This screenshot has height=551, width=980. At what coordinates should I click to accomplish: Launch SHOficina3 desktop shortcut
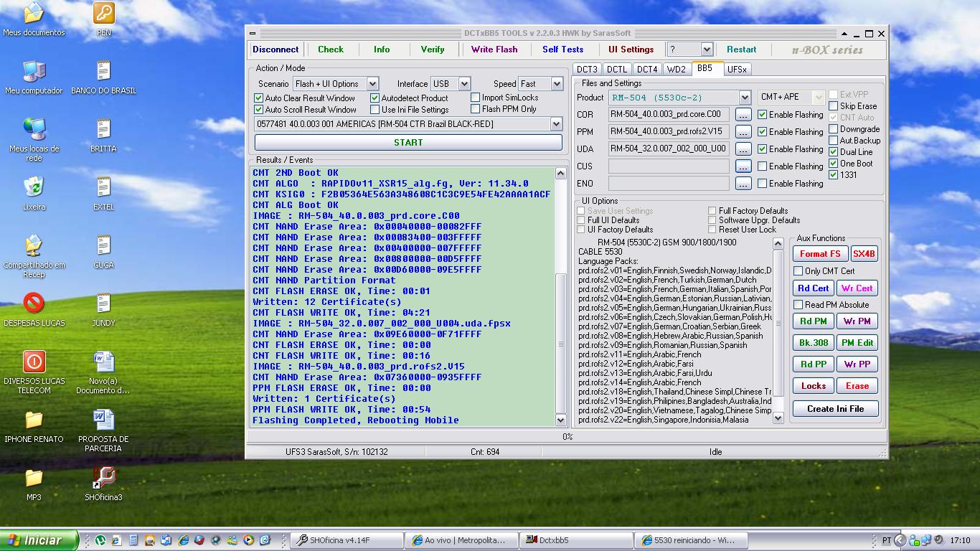104,484
